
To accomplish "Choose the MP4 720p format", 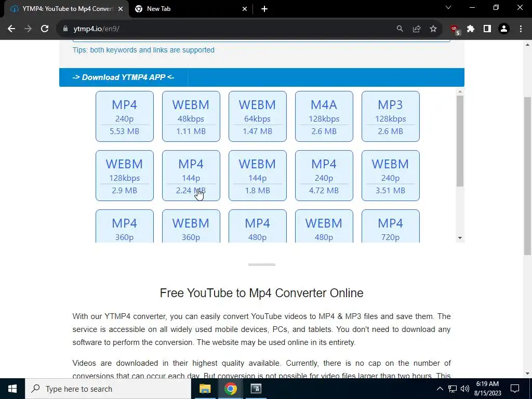I will pyautogui.click(x=391, y=227).
